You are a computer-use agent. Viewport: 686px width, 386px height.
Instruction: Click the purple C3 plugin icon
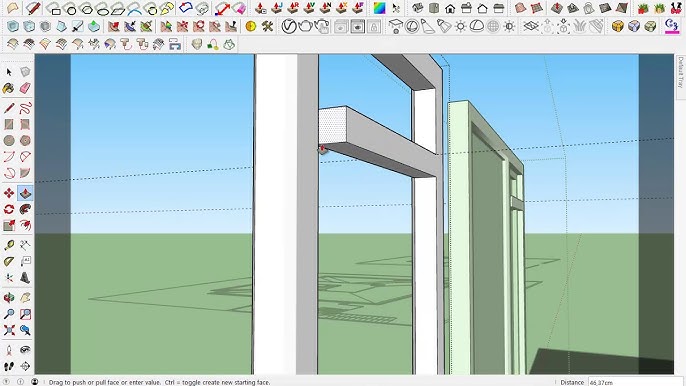[x=671, y=27]
